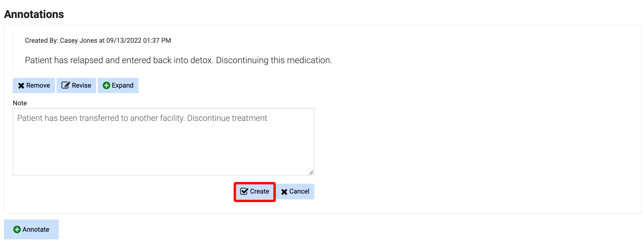Click the Note field label
Viewport: 644px width, 243px height.
(x=20, y=103)
